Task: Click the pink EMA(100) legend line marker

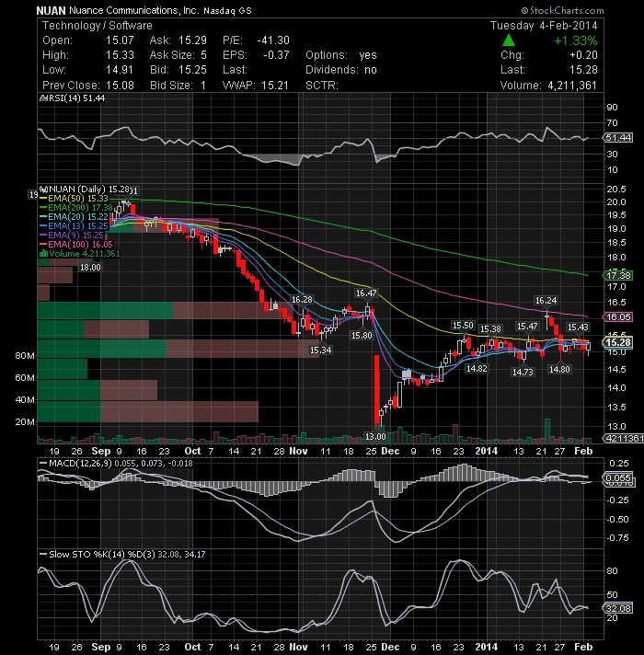Action: pos(43,245)
